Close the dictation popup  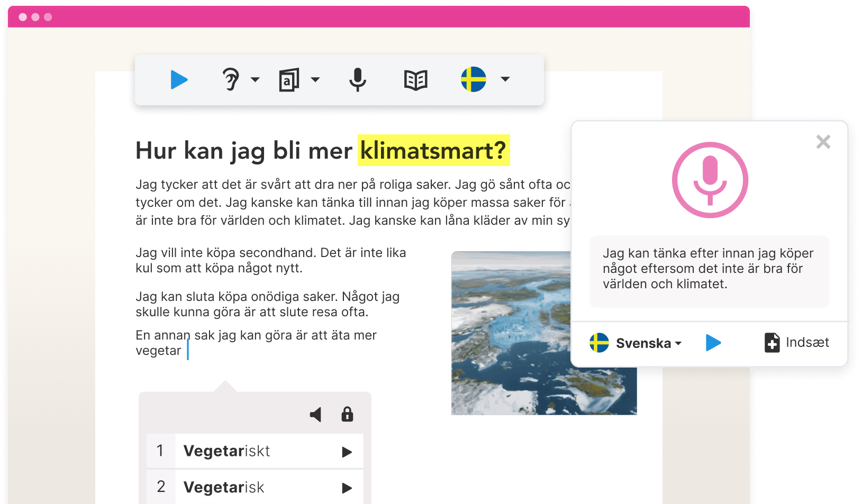tap(823, 142)
